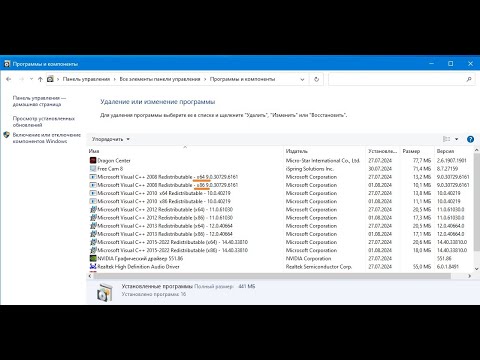480x360 pixels.
Task: Click the horizontal scrollbar left arrow
Action: pos(90,276)
